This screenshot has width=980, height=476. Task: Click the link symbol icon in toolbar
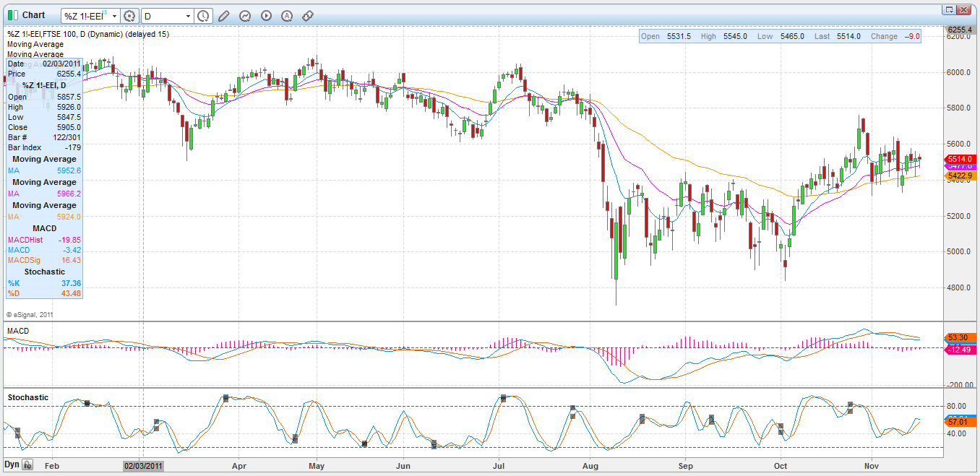coord(308,16)
